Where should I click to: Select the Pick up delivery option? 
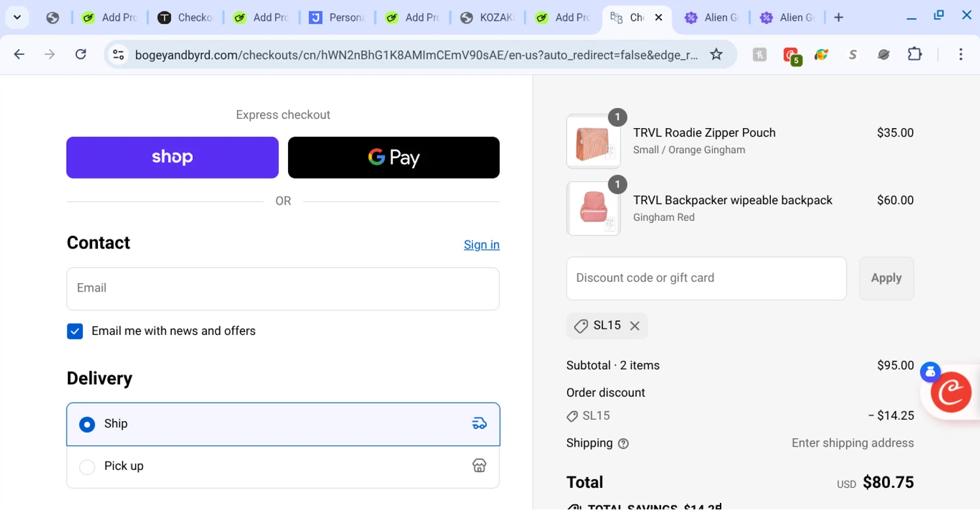click(283, 466)
